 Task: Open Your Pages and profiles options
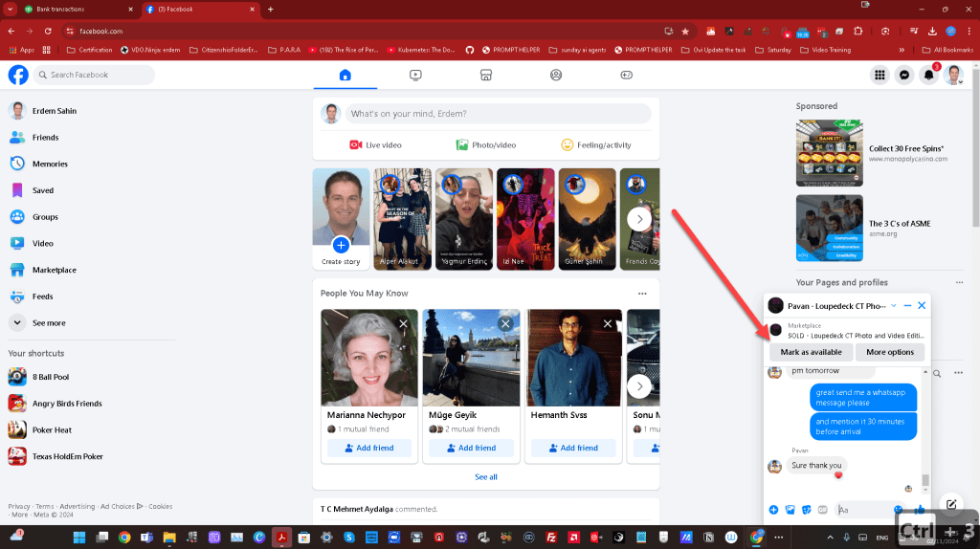(x=959, y=282)
